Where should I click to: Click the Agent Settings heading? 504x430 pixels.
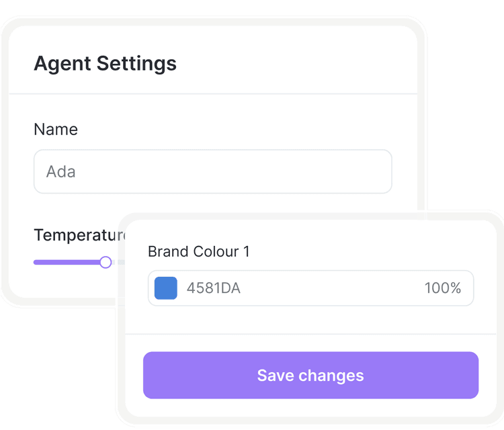(x=105, y=64)
